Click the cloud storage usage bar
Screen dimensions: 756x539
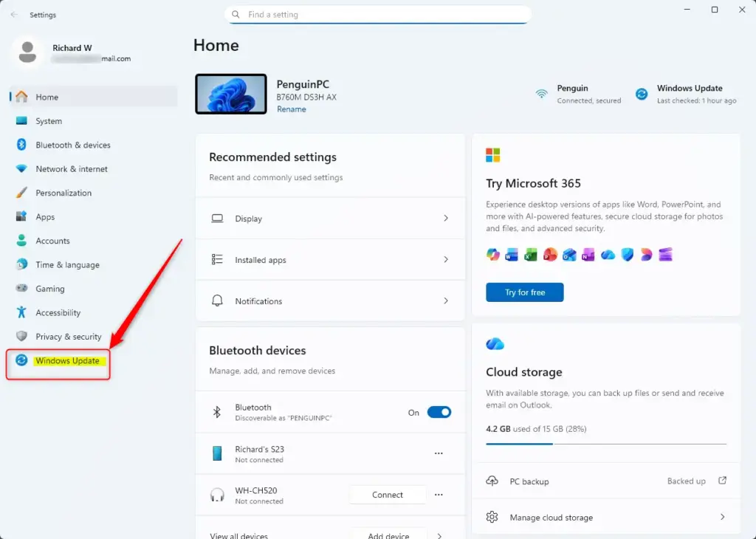(606, 444)
